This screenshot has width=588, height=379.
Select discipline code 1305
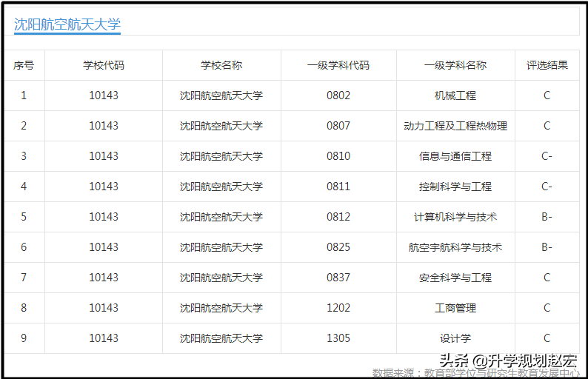(x=338, y=338)
